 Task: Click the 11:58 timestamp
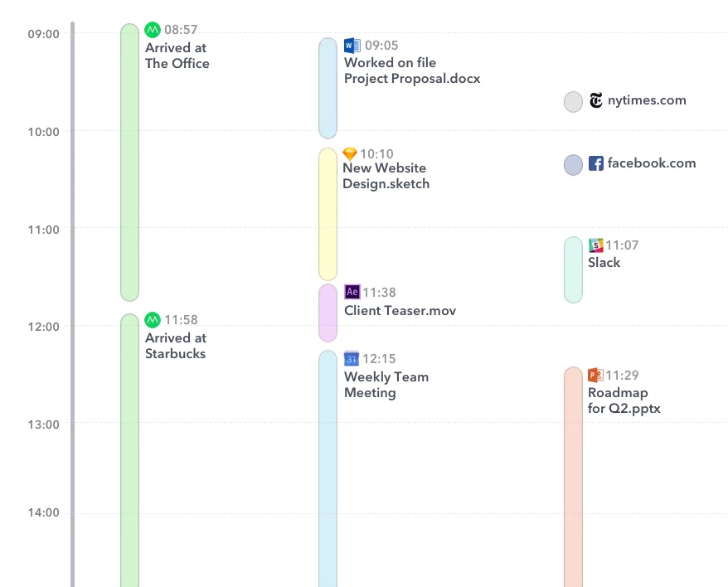[x=181, y=320]
